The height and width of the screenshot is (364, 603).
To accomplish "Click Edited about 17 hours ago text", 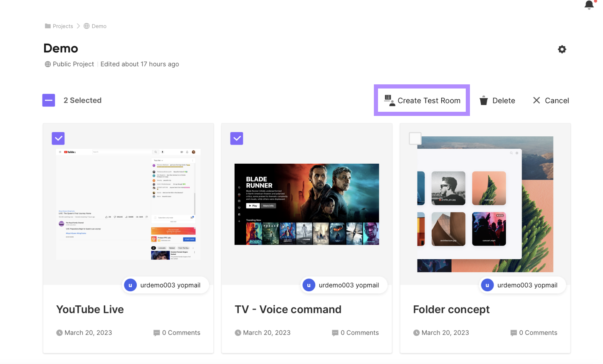I will pos(140,64).
